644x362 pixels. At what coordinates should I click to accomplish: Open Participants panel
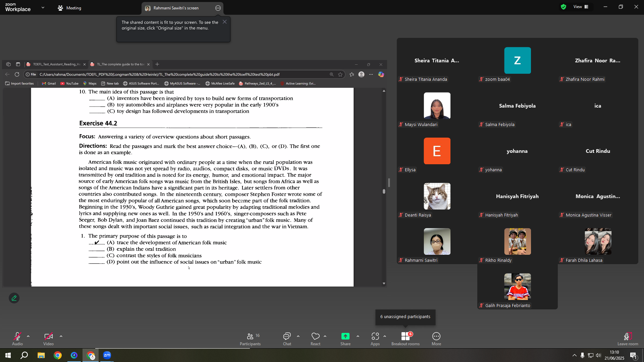click(250, 339)
